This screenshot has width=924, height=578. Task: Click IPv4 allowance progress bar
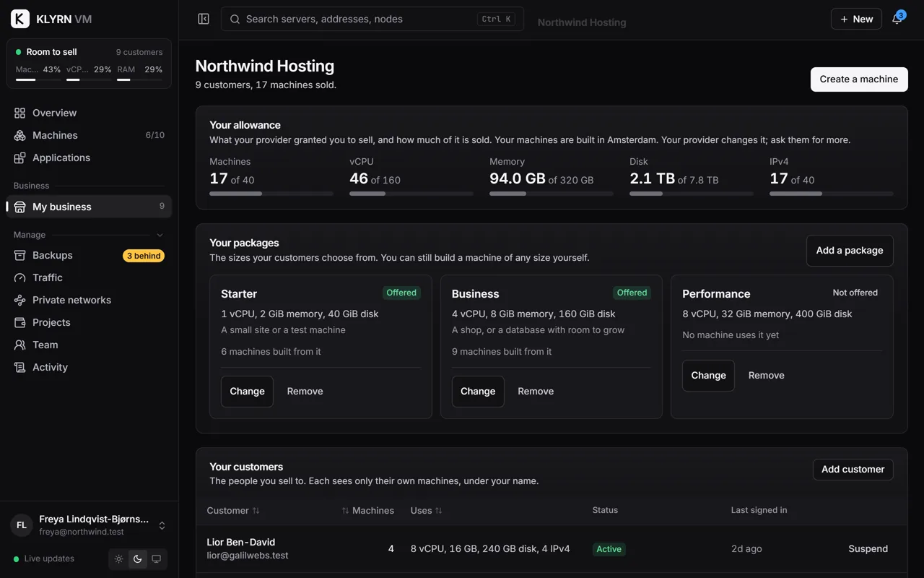click(x=832, y=194)
